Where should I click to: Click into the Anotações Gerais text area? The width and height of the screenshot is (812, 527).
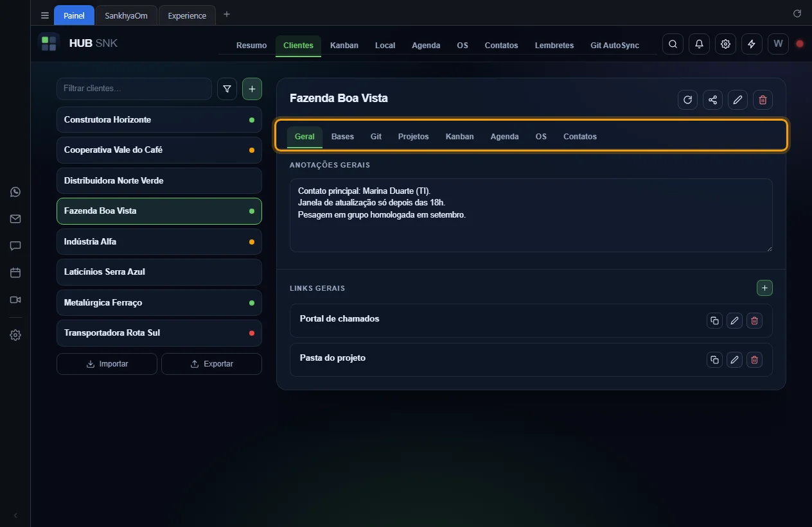tap(531, 216)
